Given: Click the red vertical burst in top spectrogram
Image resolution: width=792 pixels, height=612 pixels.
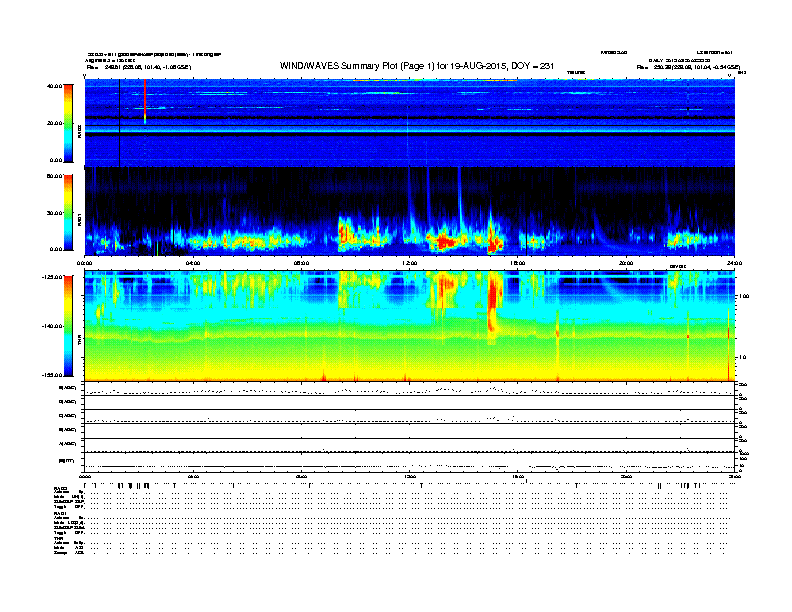Looking at the screenshot, I should (x=145, y=102).
